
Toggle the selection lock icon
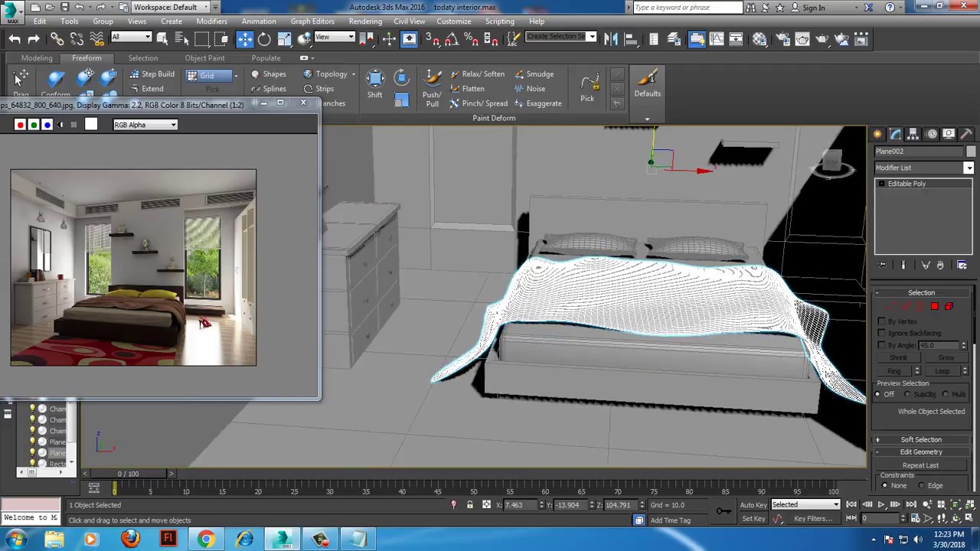click(470, 505)
